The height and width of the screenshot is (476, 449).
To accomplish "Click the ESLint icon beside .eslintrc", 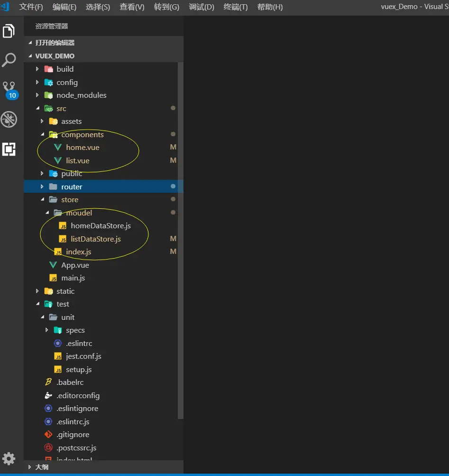I will 58,343.
